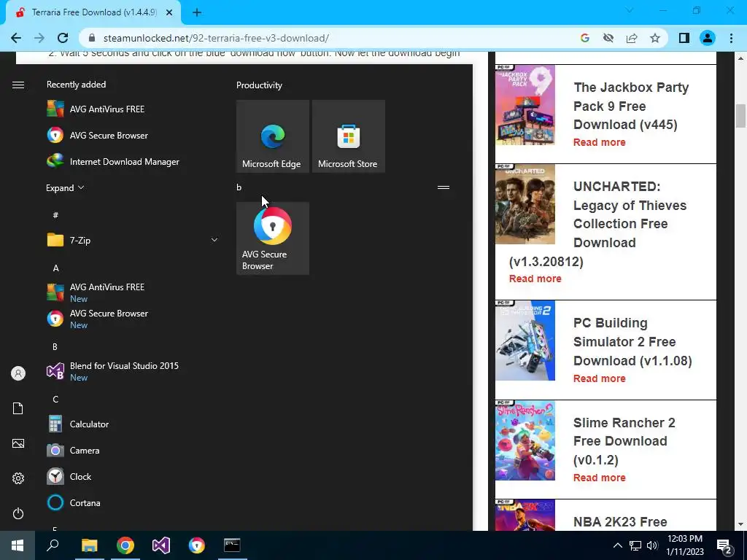This screenshot has width=747, height=560.
Task: Open Chrome three-dot menu
Action: [731, 38]
